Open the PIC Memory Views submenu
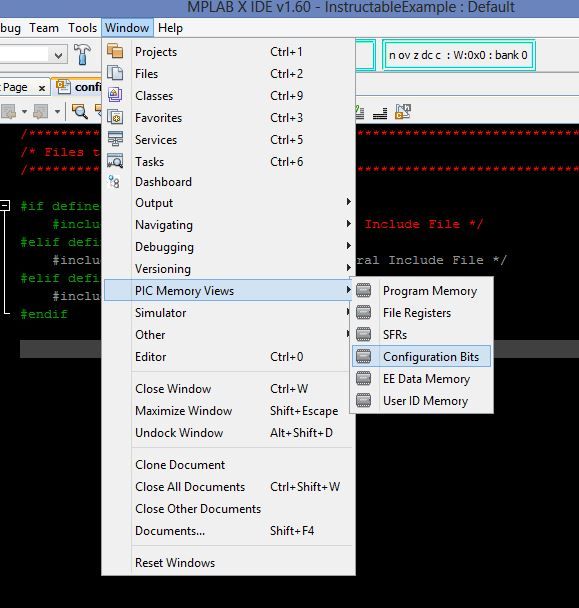This screenshot has width=579, height=608. [229, 290]
